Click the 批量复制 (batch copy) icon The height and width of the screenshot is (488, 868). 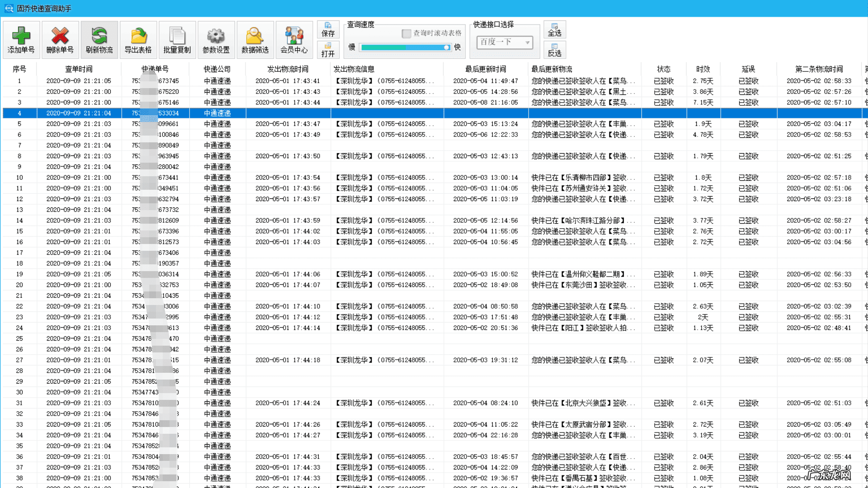point(177,39)
